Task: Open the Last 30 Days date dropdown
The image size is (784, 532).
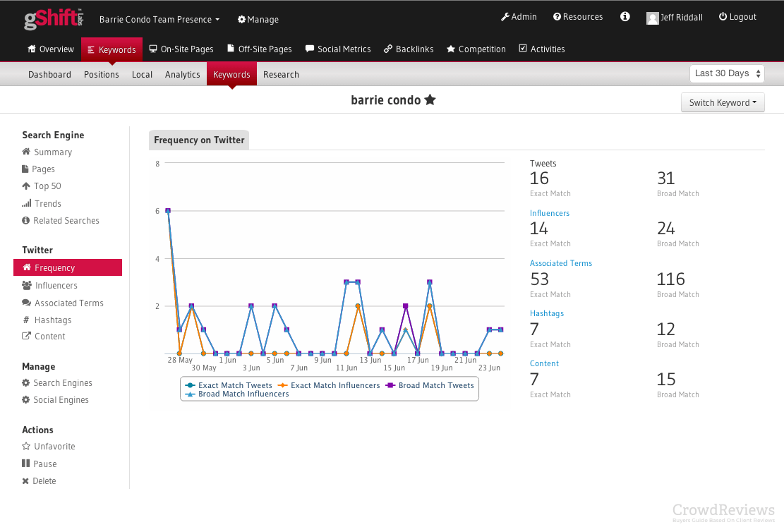Action: pos(728,73)
